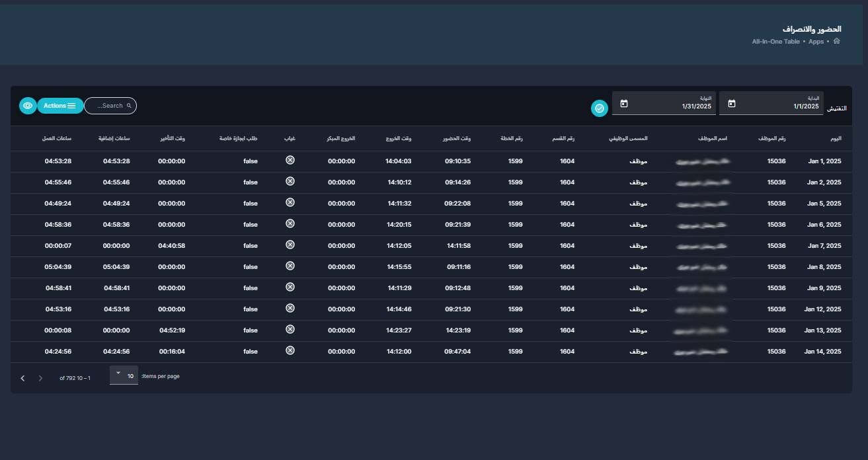The width and height of the screenshot is (868, 460).
Task: Click the start date field showing 1/1/2025
Action: pyautogui.click(x=771, y=103)
